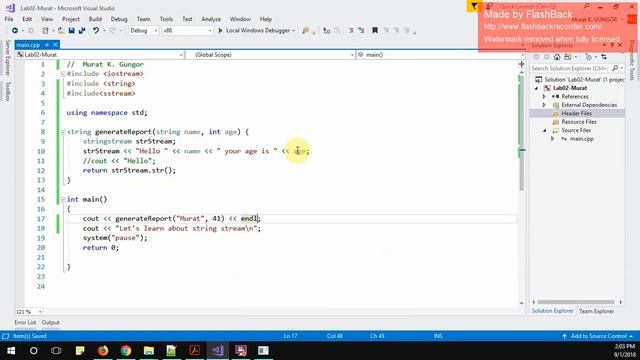Expand the References node
Image resolution: width=640 pixels, height=360 pixels.
[x=544, y=96]
